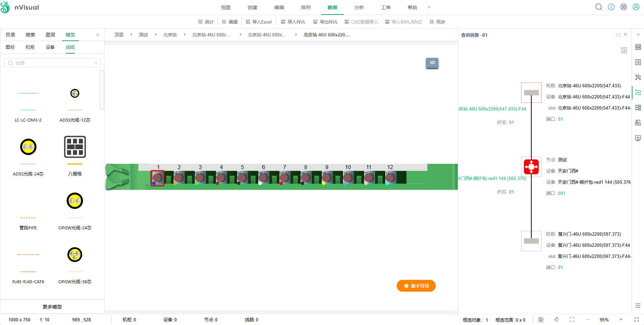Switch to the 目录 tab
The width and height of the screenshot is (644, 325).
click(x=10, y=35)
